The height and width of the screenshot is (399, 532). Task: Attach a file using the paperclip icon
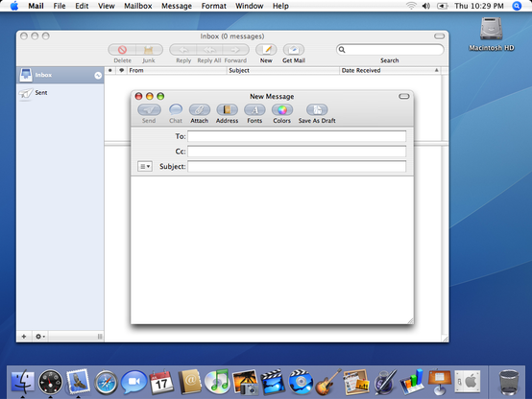199,110
